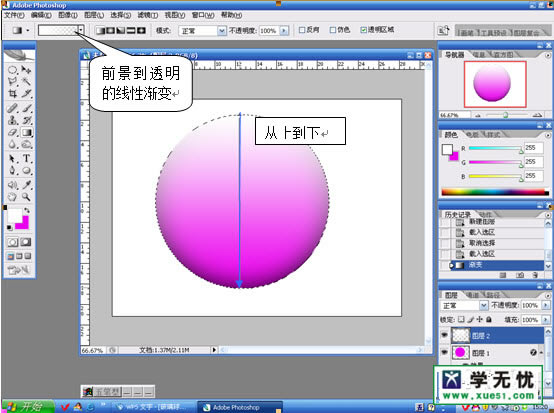
Task: Open the tool preset picker arrow
Action: [x=28, y=31]
